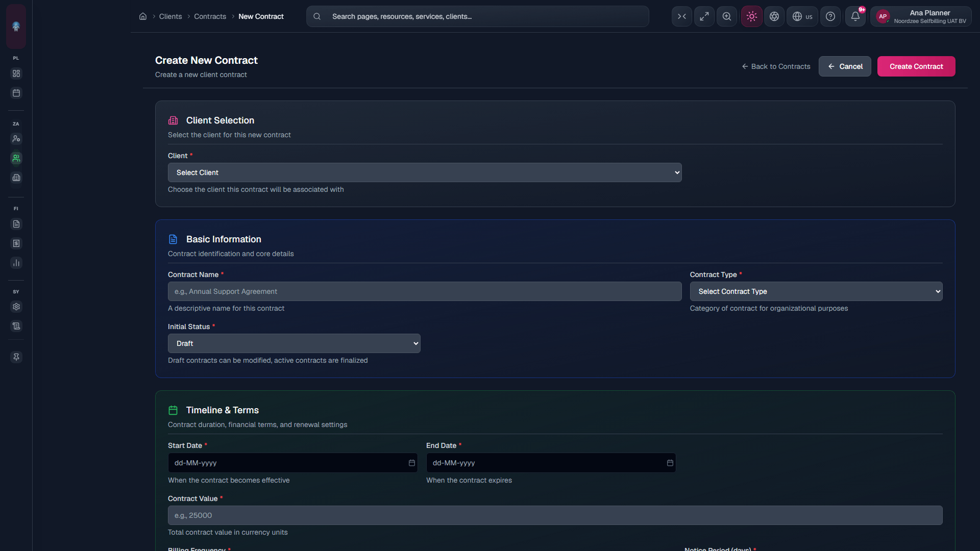Open the dashboard grid icon in sidebar
This screenshot has height=551, width=980.
click(16, 73)
